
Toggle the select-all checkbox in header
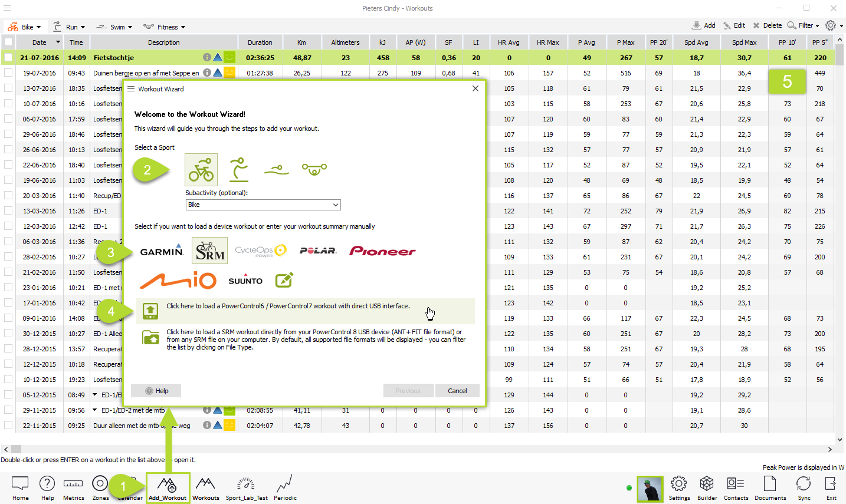point(8,42)
